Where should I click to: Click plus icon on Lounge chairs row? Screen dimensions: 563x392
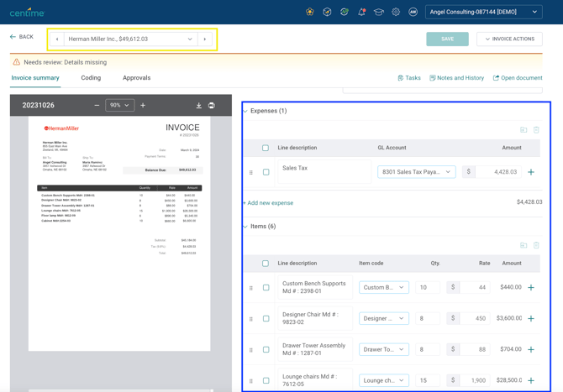click(x=531, y=380)
